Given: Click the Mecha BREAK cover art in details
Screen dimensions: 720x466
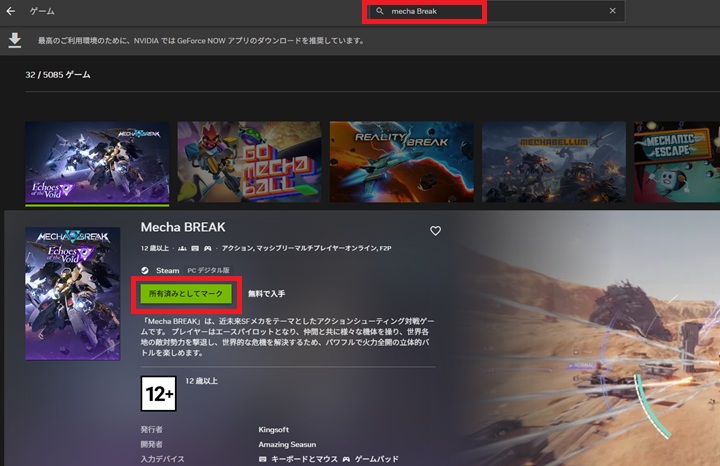Looking at the screenshot, I should tap(72, 293).
